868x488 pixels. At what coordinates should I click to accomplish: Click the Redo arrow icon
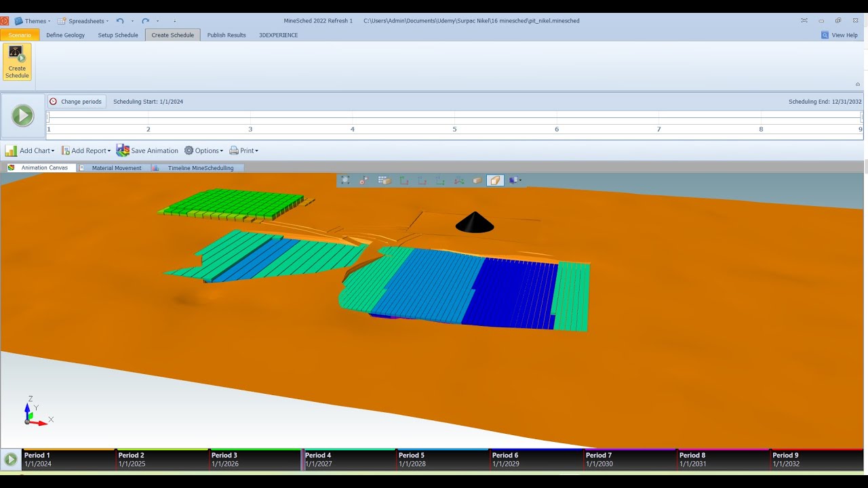145,21
